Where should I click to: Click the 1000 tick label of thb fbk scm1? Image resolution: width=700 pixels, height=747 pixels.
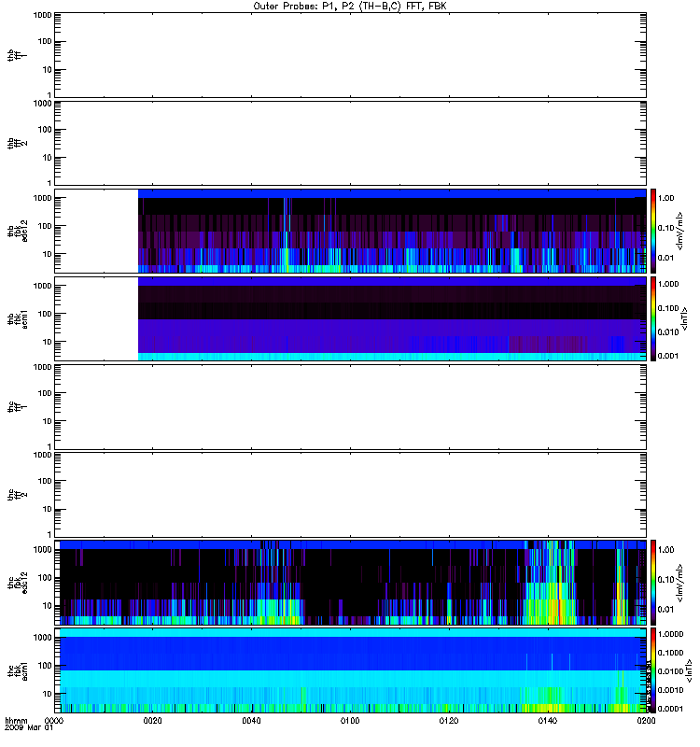(42, 286)
